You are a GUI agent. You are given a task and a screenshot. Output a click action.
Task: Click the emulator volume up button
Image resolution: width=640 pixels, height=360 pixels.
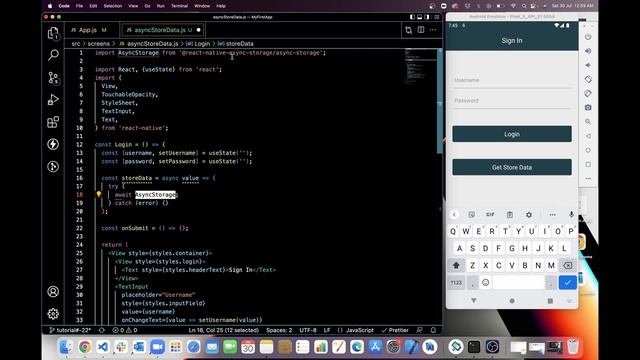588,51
